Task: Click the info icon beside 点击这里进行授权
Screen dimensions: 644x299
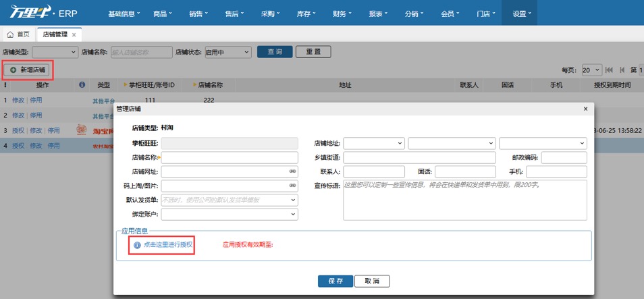Action: [x=137, y=245]
